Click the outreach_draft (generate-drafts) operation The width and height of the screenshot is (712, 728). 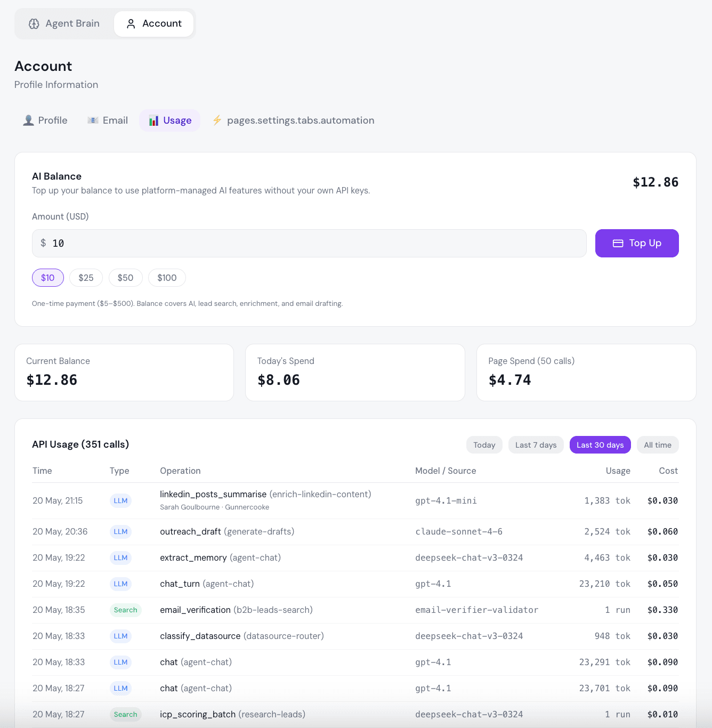[227, 531]
